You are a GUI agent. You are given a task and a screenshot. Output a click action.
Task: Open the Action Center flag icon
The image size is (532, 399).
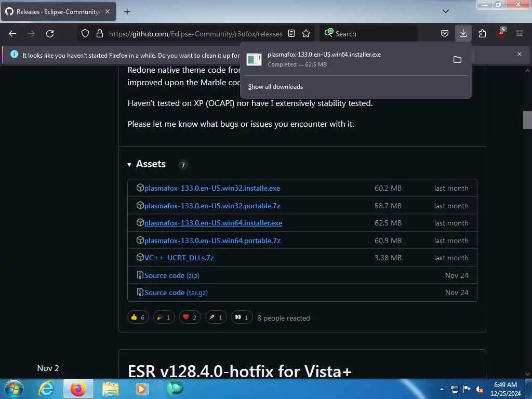[x=467, y=389]
